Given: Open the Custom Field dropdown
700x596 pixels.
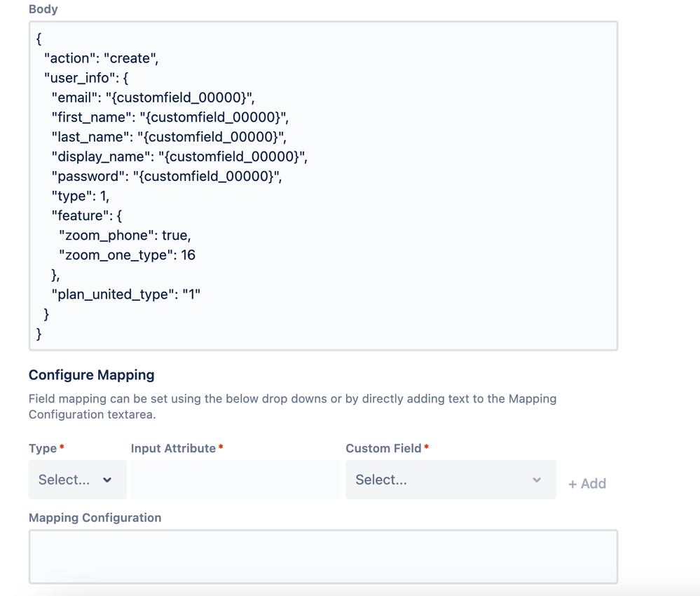Looking at the screenshot, I should click(451, 480).
